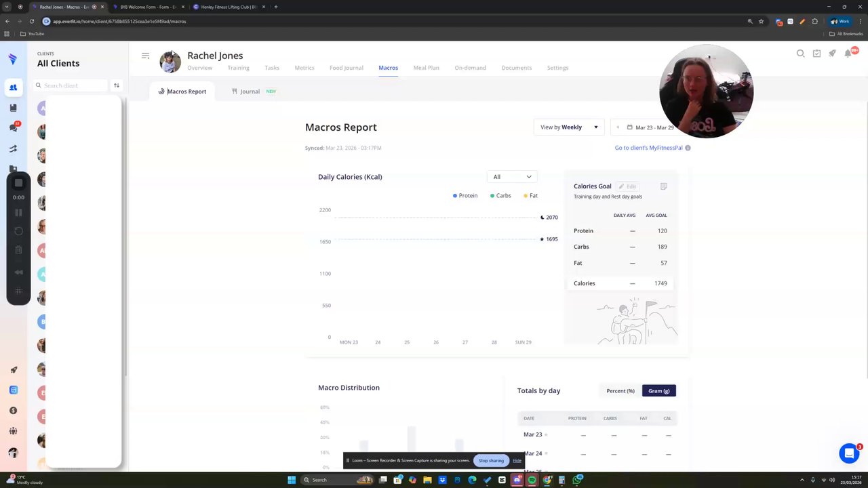Image resolution: width=868 pixels, height=488 pixels.
Task: Switch to the Tasks tab
Action: (272, 68)
